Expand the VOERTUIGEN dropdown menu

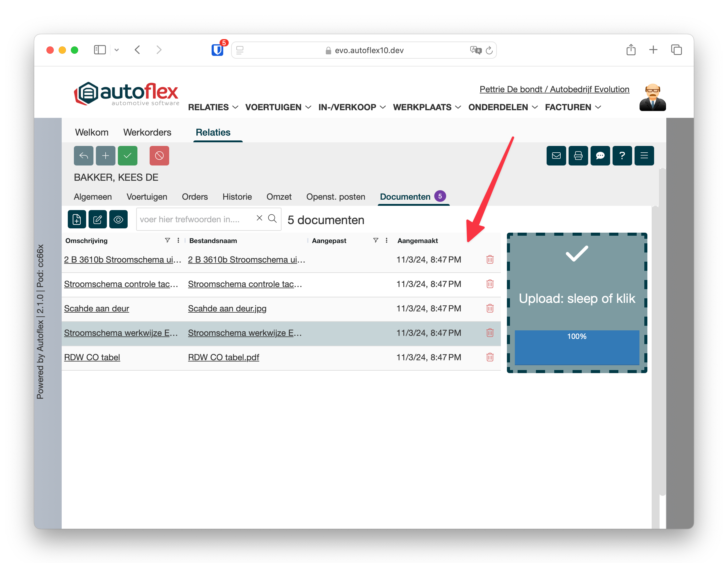coord(278,107)
